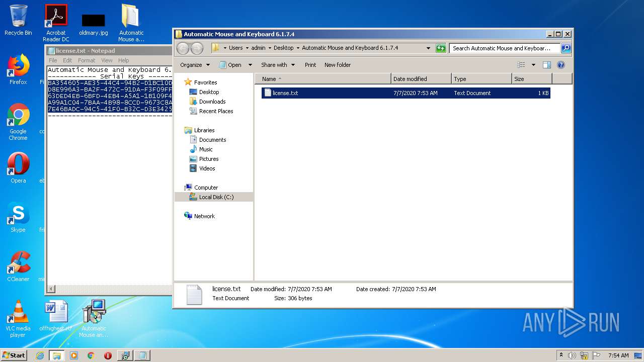
Task: Click the New folder button
Action: (x=338, y=65)
